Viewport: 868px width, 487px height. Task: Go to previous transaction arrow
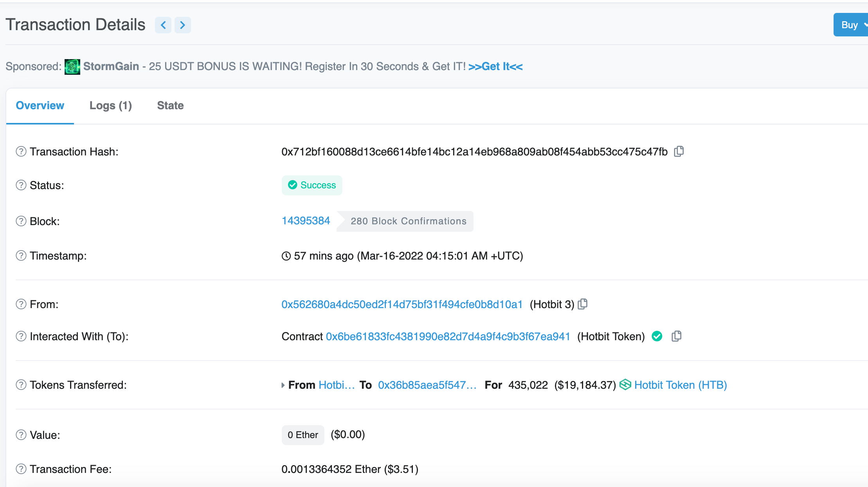[163, 25]
